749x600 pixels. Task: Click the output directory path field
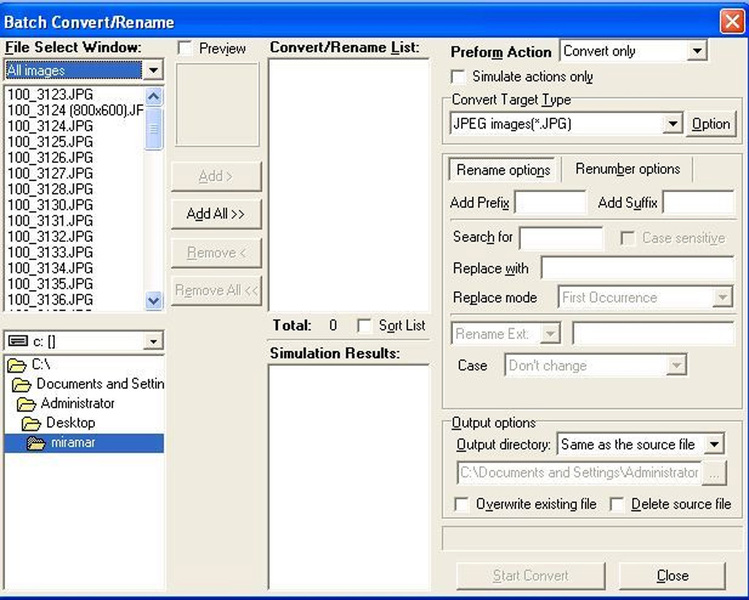[579, 473]
